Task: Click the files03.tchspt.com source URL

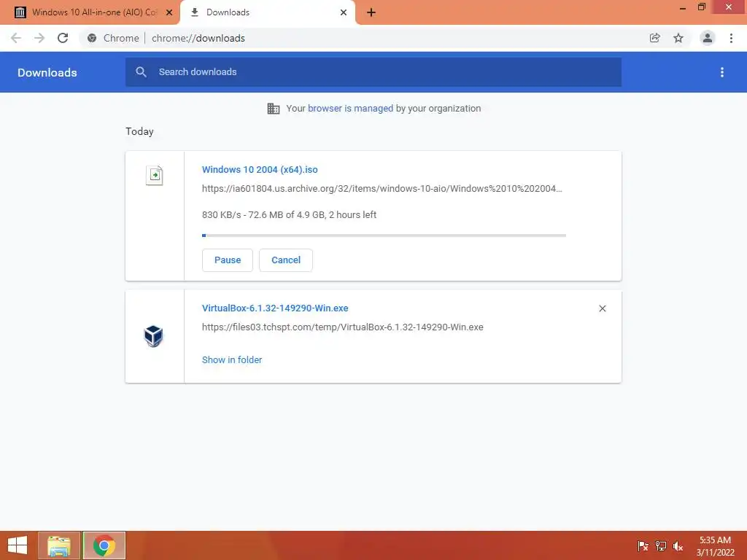Action: pyautogui.click(x=343, y=327)
